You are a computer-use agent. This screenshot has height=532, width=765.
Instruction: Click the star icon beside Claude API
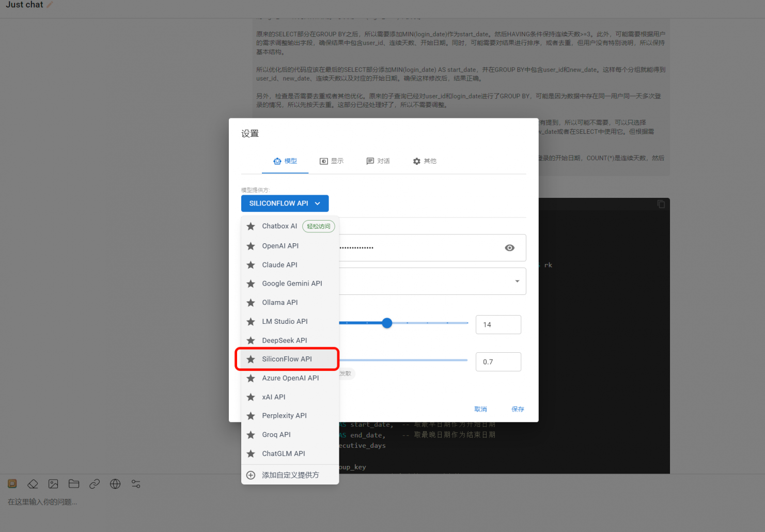tap(251, 265)
